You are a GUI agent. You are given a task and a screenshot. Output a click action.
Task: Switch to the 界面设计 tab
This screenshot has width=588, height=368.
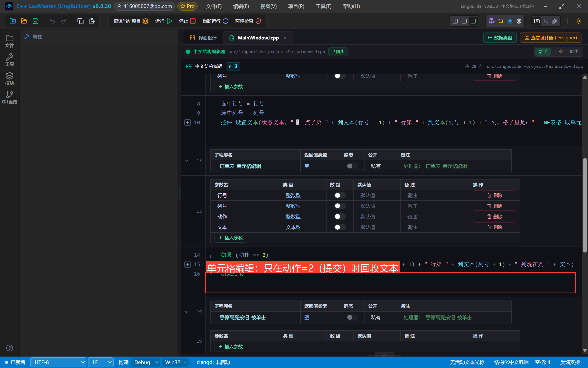tap(203, 38)
